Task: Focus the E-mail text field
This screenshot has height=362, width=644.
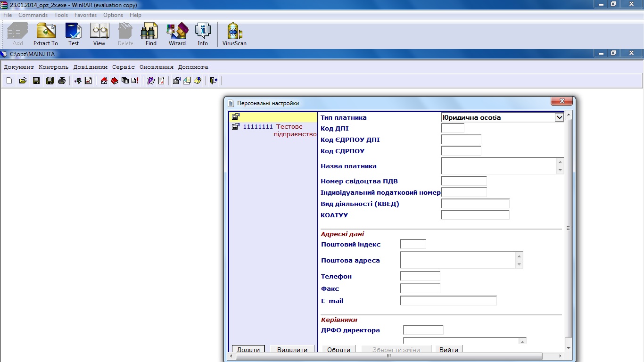Action: 448,301
